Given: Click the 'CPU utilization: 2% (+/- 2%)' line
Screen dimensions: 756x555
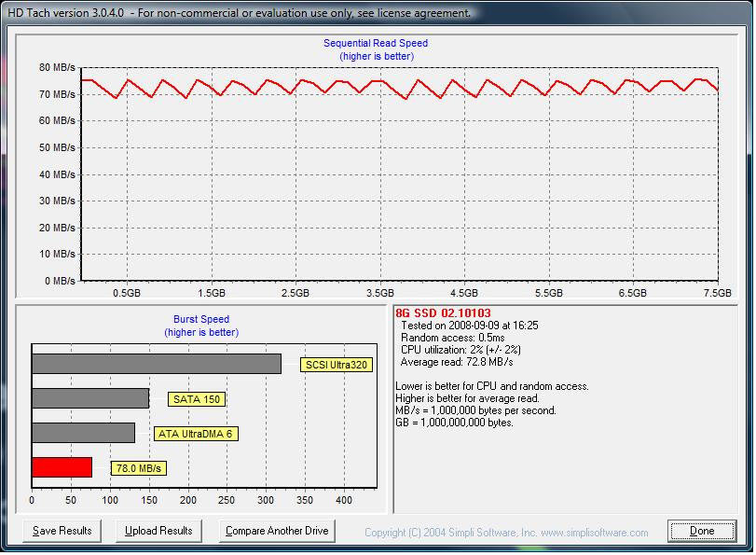Looking at the screenshot, I should pos(460,350).
